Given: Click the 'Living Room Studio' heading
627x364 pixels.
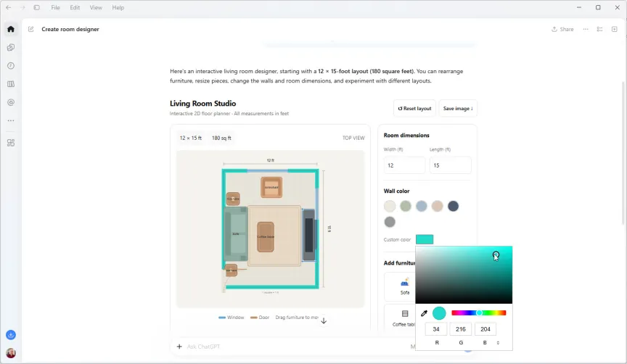Looking at the screenshot, I should (202, 104).
